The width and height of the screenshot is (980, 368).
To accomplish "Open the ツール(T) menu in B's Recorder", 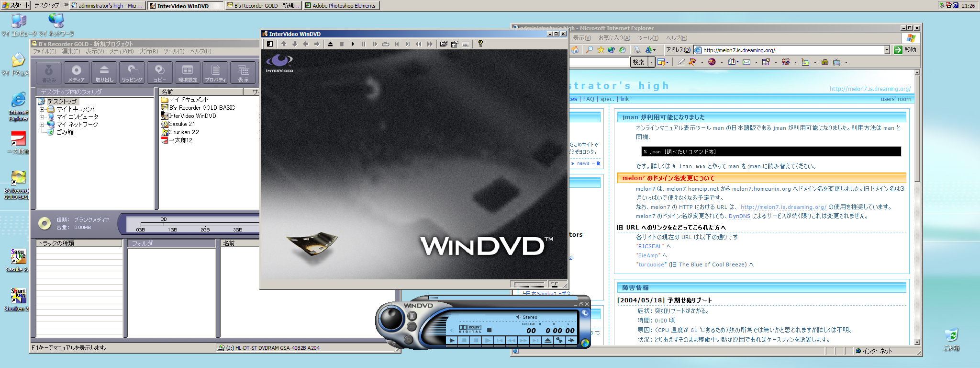I will click(174, 51).
